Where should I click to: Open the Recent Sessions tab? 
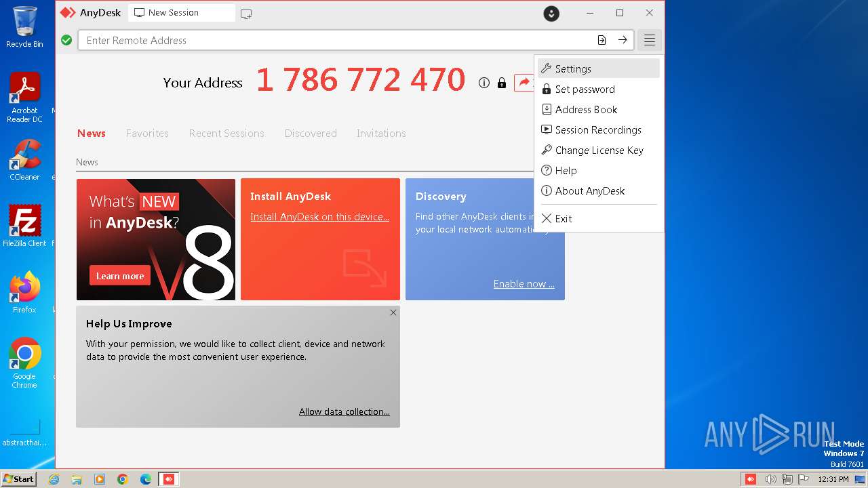226,134
